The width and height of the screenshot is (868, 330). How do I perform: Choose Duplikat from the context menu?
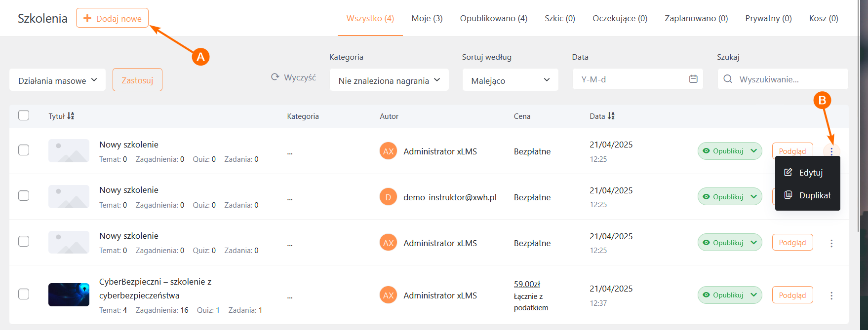[814, 195]
